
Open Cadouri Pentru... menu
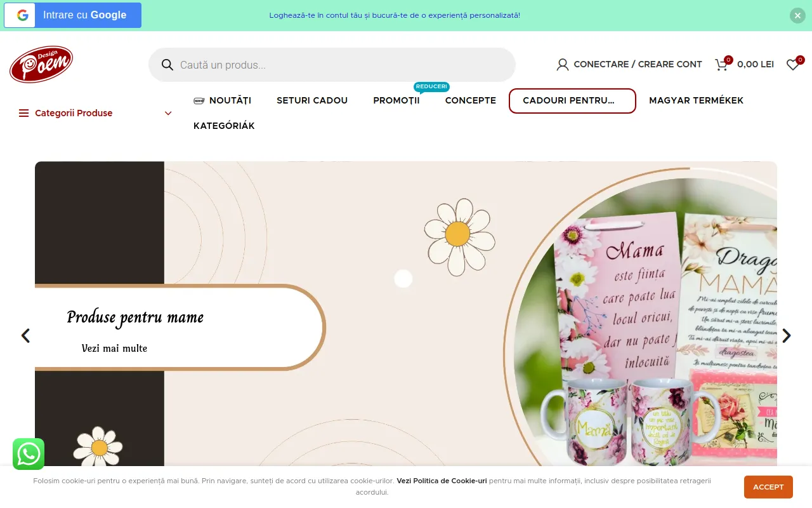(x=572, y=101)
